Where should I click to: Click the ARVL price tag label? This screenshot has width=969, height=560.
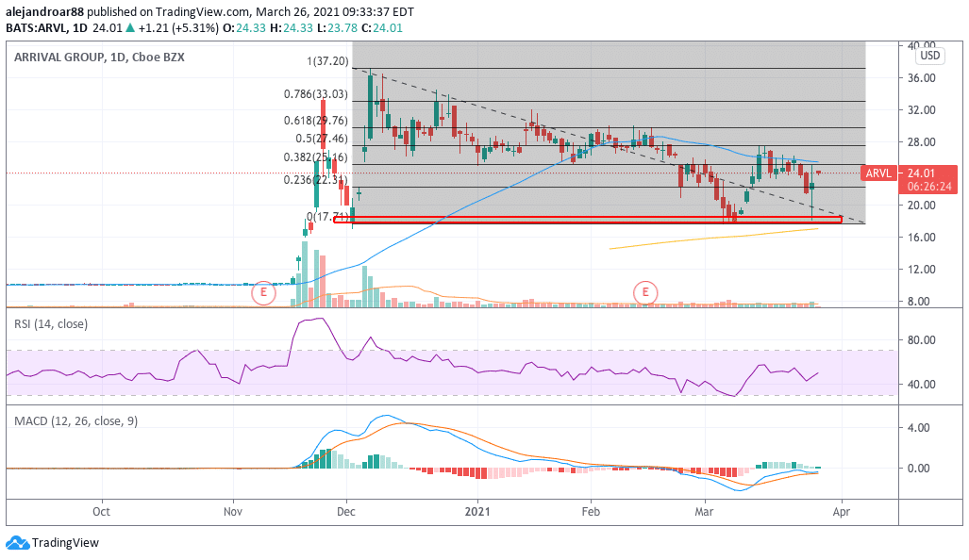[x=878, y=173]
